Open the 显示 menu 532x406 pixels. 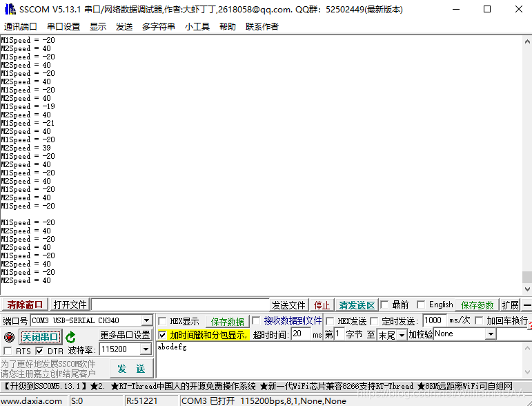(x=98, y=26)
